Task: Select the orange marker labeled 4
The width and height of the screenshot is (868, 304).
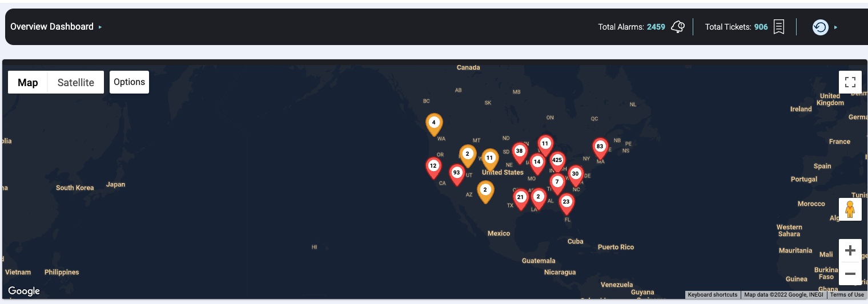Action: 434,123
